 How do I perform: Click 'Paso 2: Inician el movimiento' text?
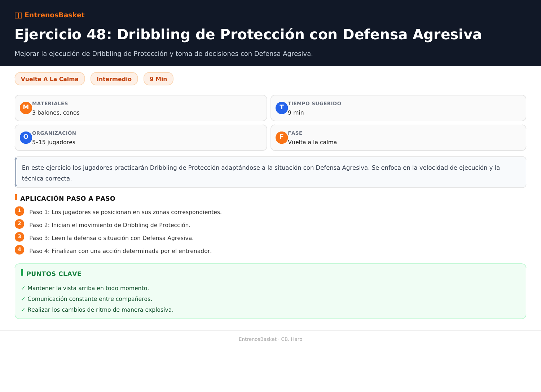click(x=110, y=225)
